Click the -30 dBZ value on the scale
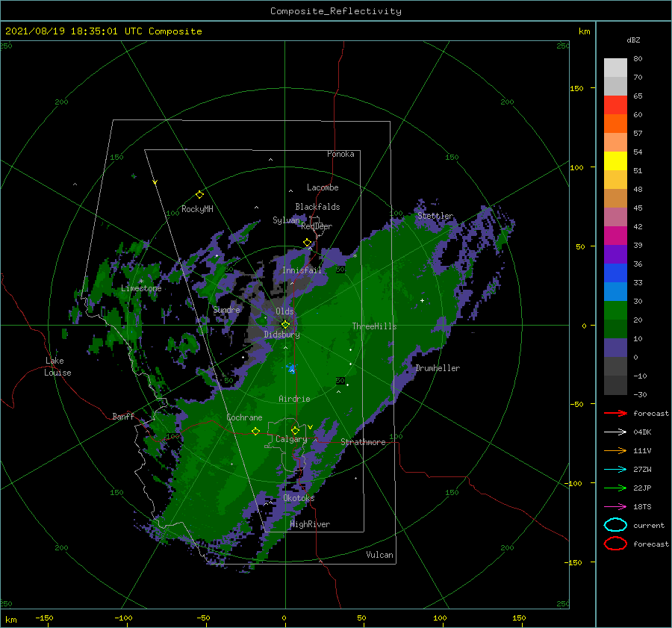This screenshot has height=628, width=672. click(x=640, y=394)
